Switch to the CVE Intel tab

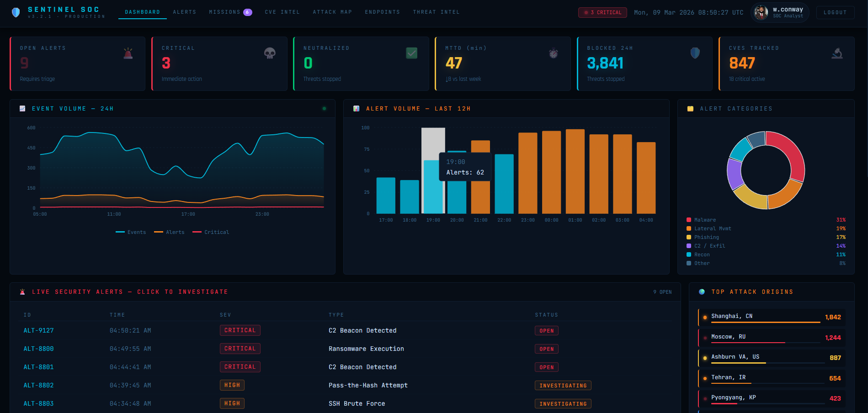point(282,12)
